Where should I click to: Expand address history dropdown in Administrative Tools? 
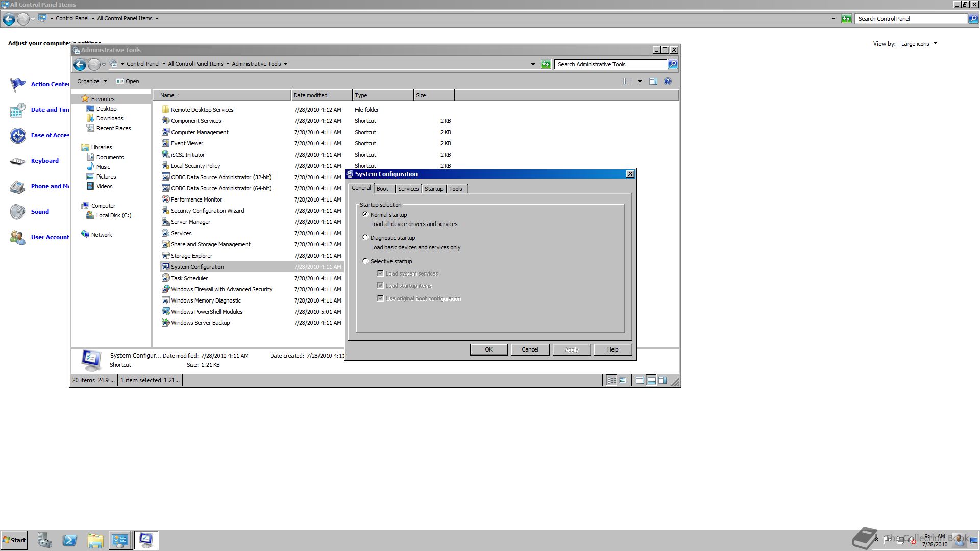tap(533, 64)
